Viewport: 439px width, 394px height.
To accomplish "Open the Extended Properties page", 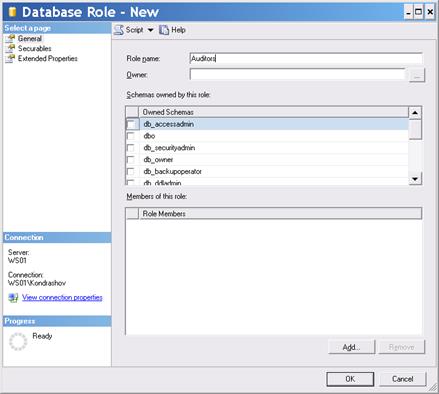I will (x=48, y=58).
